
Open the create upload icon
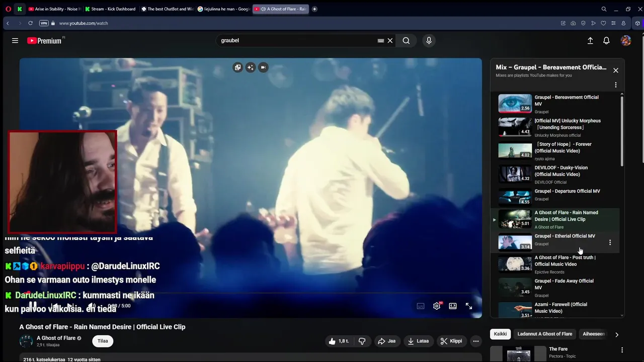point(590,41)
